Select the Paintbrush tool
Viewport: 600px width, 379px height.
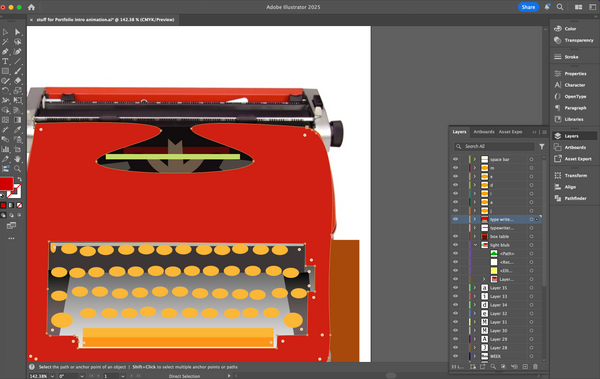pos(18,71)
